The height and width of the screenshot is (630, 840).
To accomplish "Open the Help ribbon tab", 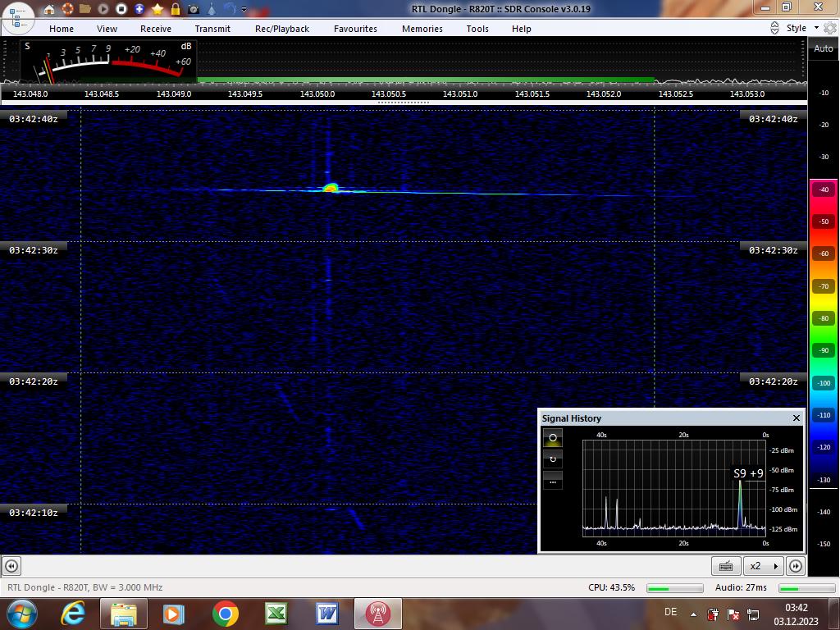I will (521, 29).
